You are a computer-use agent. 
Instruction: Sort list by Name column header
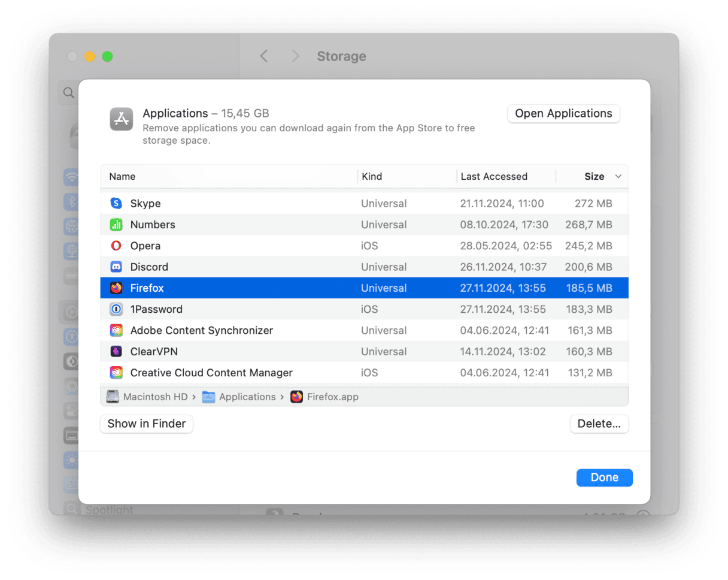122,177
